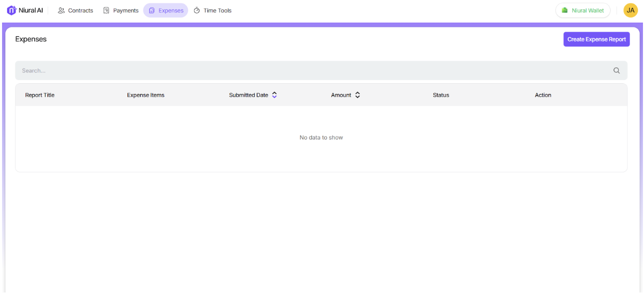
Task: Select the Expenses tab
Action: [x=166, y=10]
